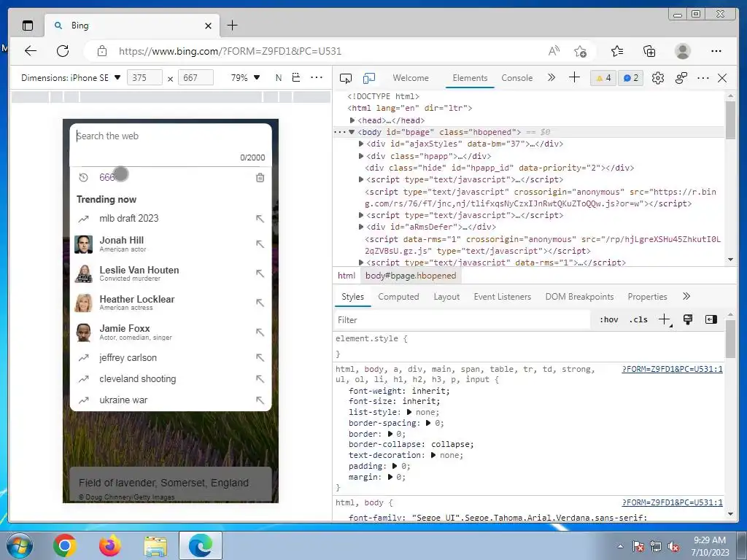Open the 79% zoom dropdown
Image resolution: width=747 pixels, height=560 pixels.
[x=245, y=77]
